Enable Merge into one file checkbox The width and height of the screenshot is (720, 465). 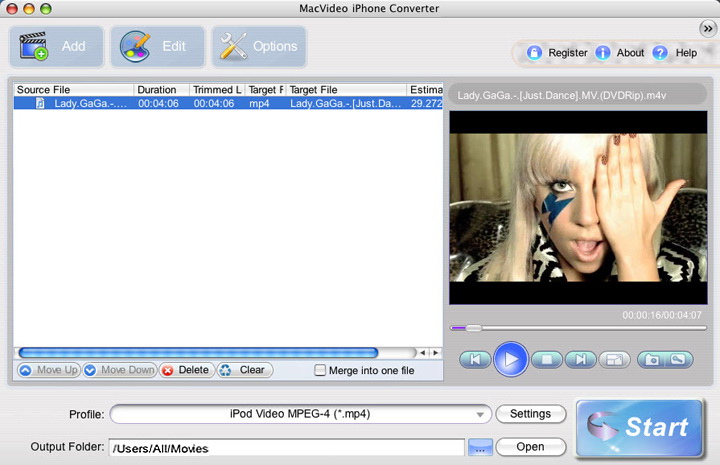pyautogui.click(x=320, y=370)
